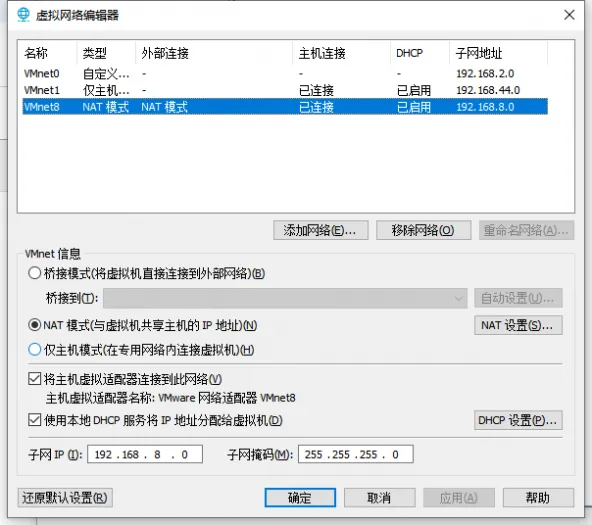Confirm with the 确定 button
The image size is (592, 525).
(300, 497)
